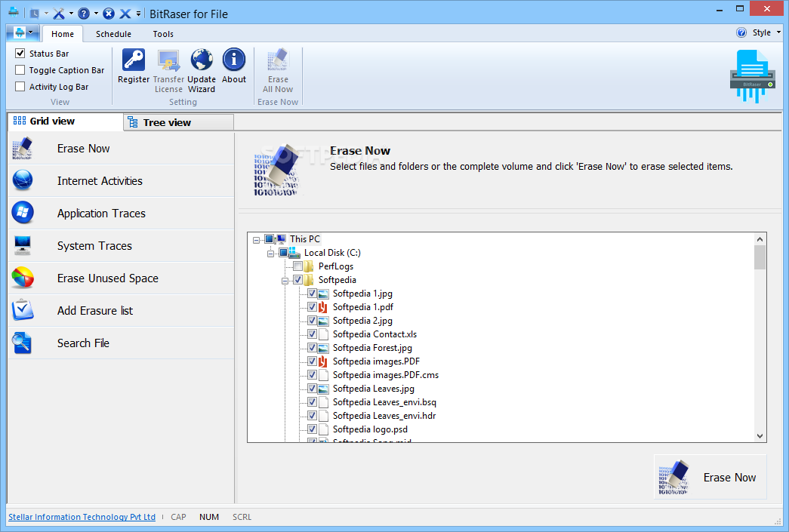Open the Update Wizard globe icon
This screenshot has width=789, height=532.
click(x=202, y=60)
